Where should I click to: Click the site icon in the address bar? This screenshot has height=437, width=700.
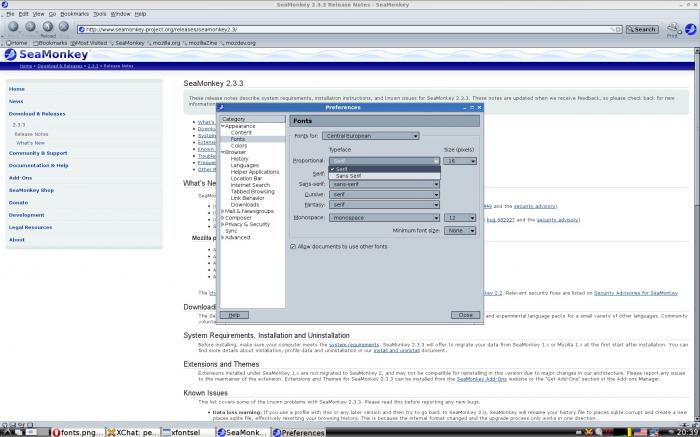[82, 29]
